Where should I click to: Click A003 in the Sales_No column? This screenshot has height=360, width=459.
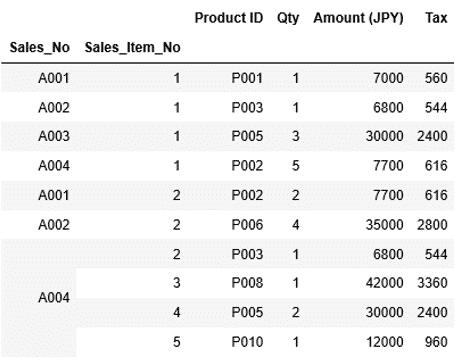tap(54, 136)
